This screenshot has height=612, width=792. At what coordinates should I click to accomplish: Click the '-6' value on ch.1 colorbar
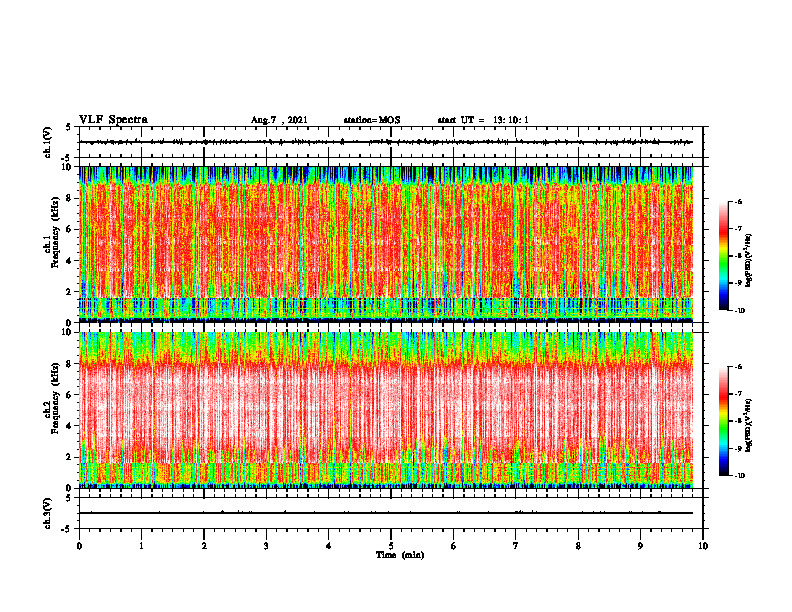click(x=737, y=202)
